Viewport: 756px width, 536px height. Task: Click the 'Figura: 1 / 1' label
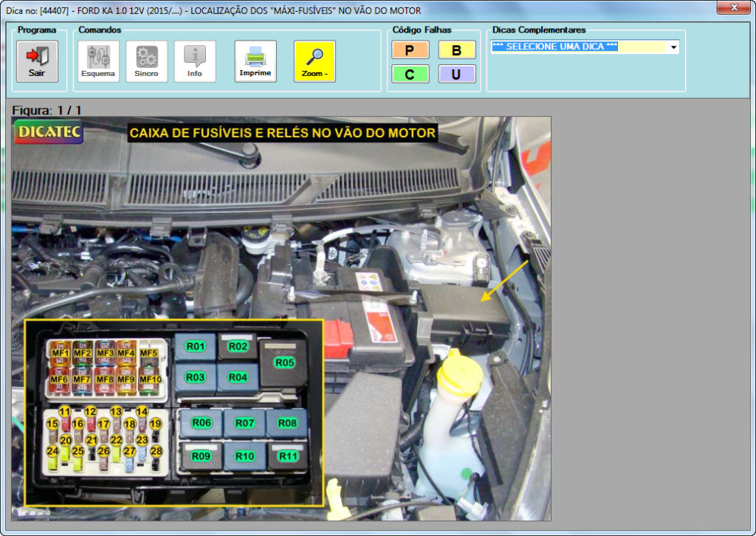click(x=47, y=110)
